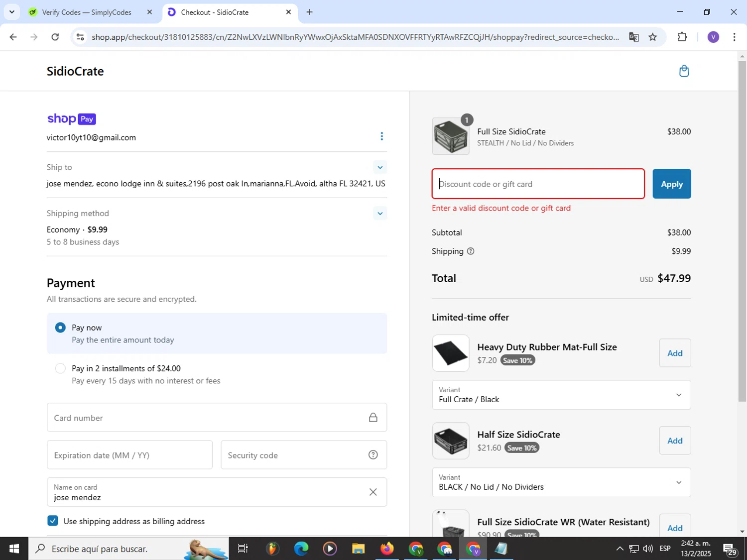The height and width of the screenshot is (560, 747).
Task: Open the BLACK / No Lid variant dropdown
Action: pos(561,482)
